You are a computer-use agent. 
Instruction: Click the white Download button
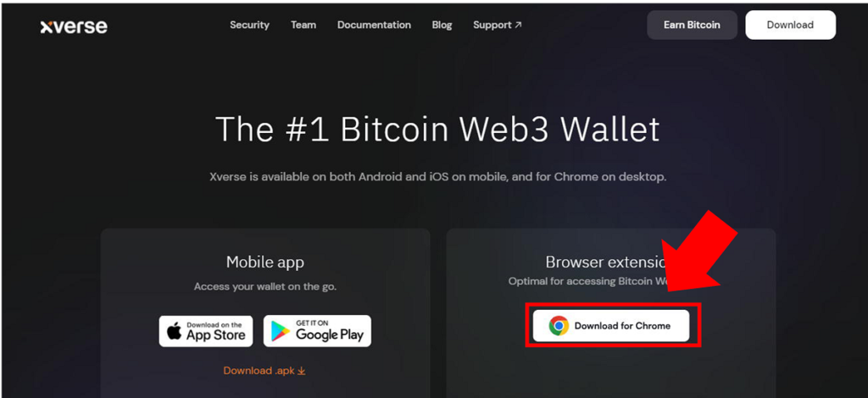[x=791, y=25]
